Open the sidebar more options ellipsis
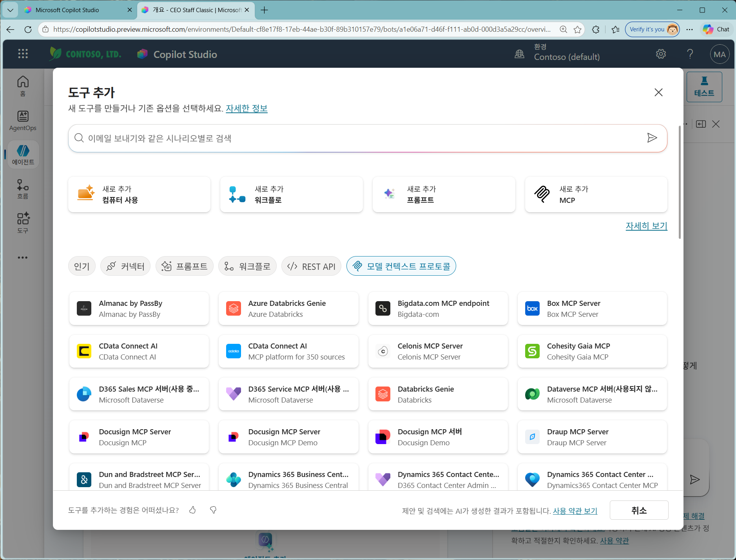 click(x=23, y=258)
